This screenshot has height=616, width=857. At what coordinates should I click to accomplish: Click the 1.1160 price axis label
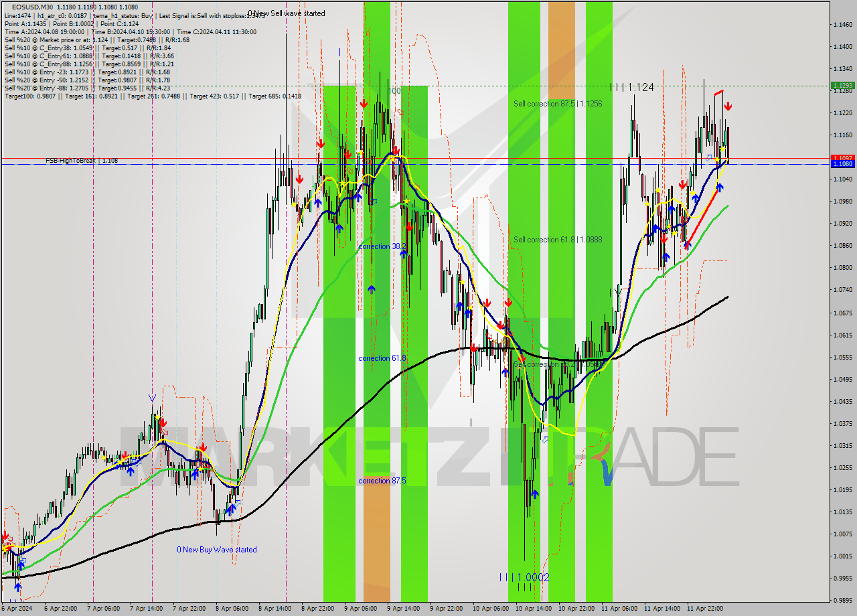[x=842, y=135]
